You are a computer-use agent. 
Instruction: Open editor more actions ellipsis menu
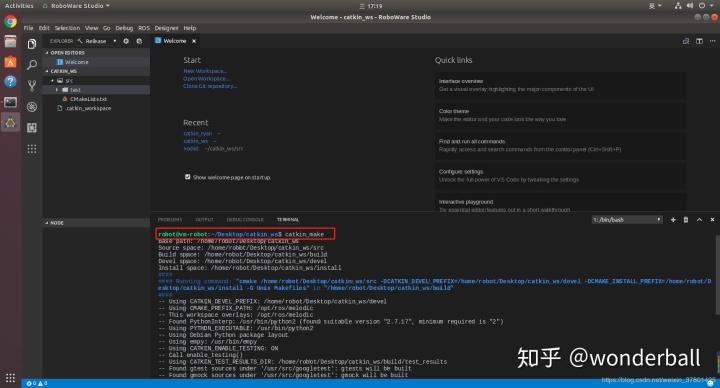click(x=712, y=41)
